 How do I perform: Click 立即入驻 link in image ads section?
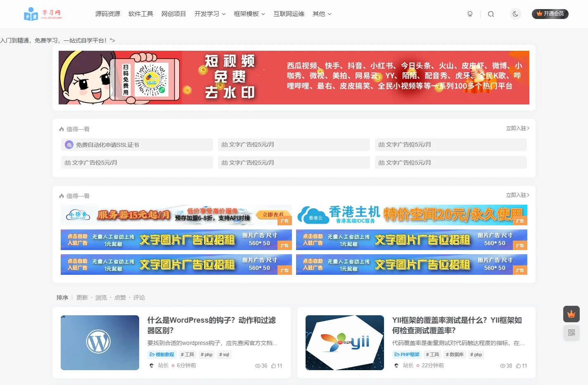tap(518, 195)
